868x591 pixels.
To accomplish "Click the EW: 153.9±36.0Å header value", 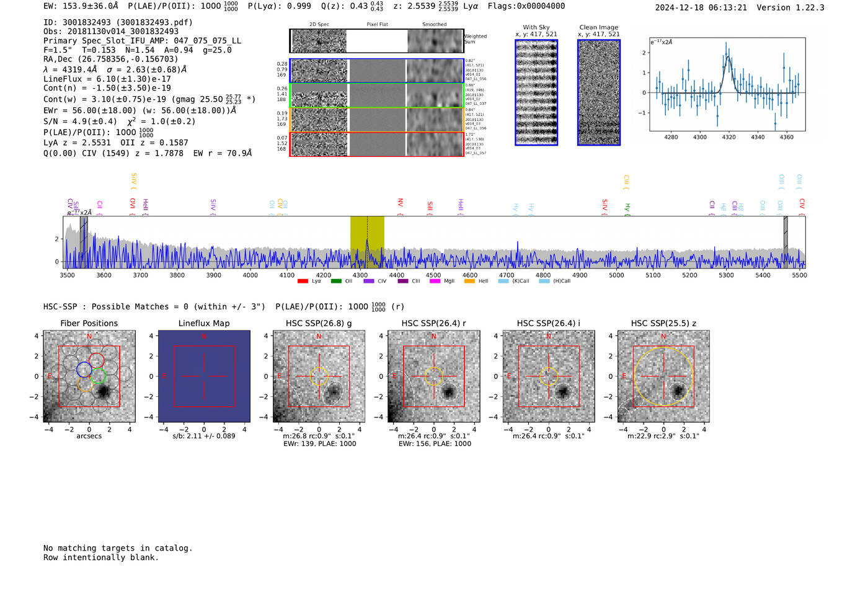I will 81,6.
